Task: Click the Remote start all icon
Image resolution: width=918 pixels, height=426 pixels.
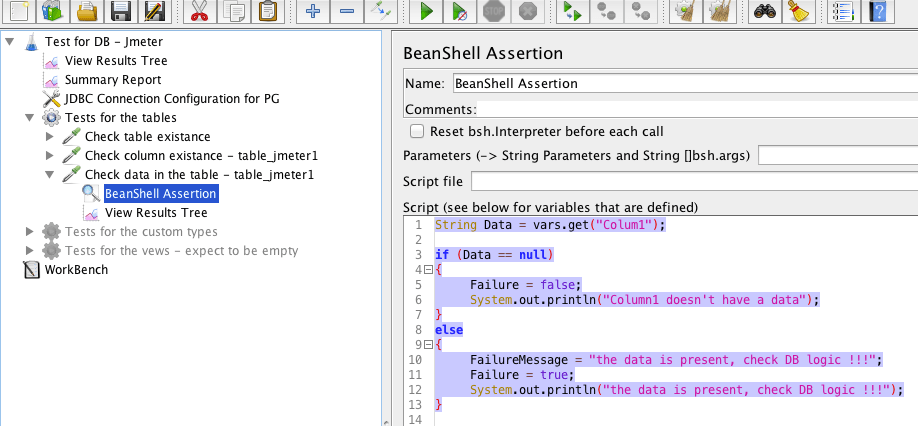Action: (x=573, y=11)
